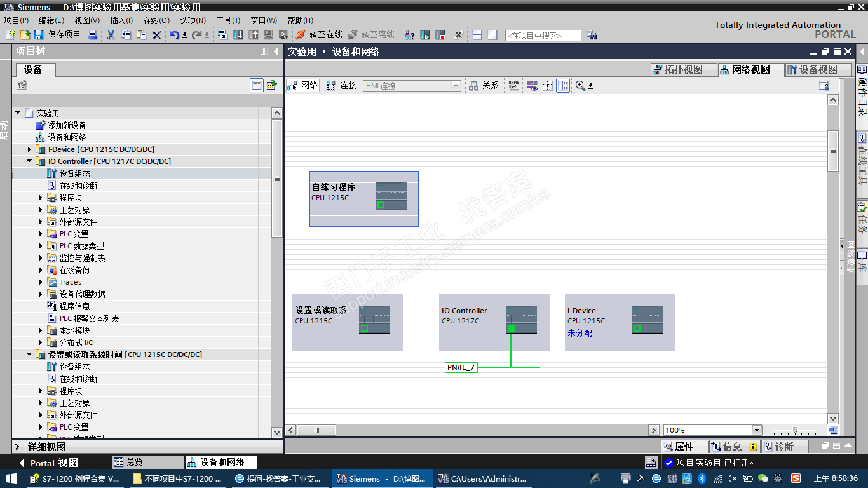Viewport: 868px width, 488px height.
Task: Toggle the 连接 connections mode button
Action: click(342, 85)
